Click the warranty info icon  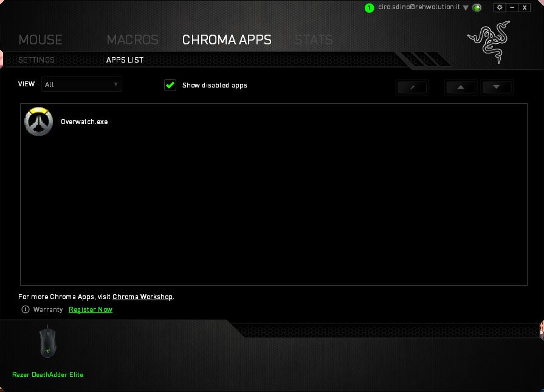tap(26, 309)
